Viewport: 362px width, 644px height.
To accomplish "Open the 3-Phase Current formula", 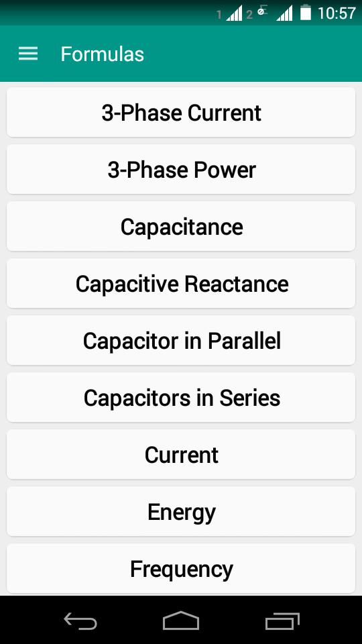I will pos(181,112).
